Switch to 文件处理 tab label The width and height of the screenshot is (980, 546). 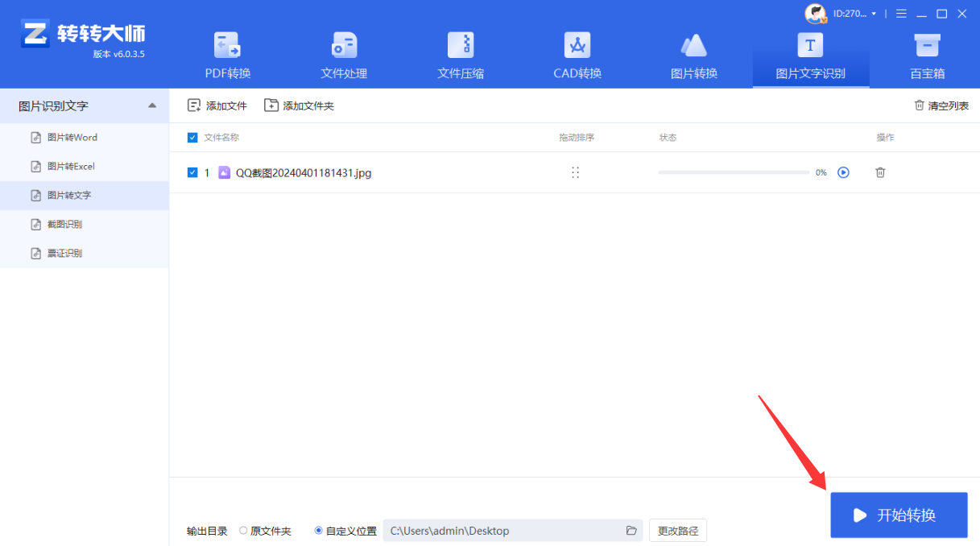coord(344,73)
